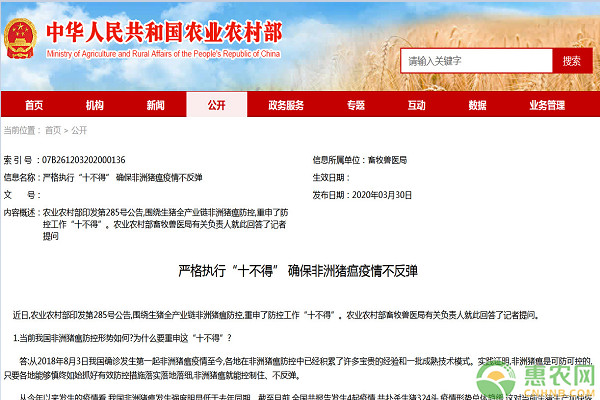Open the 数据 navigation item
Viewport: 600px width, 400px height.
478,105
